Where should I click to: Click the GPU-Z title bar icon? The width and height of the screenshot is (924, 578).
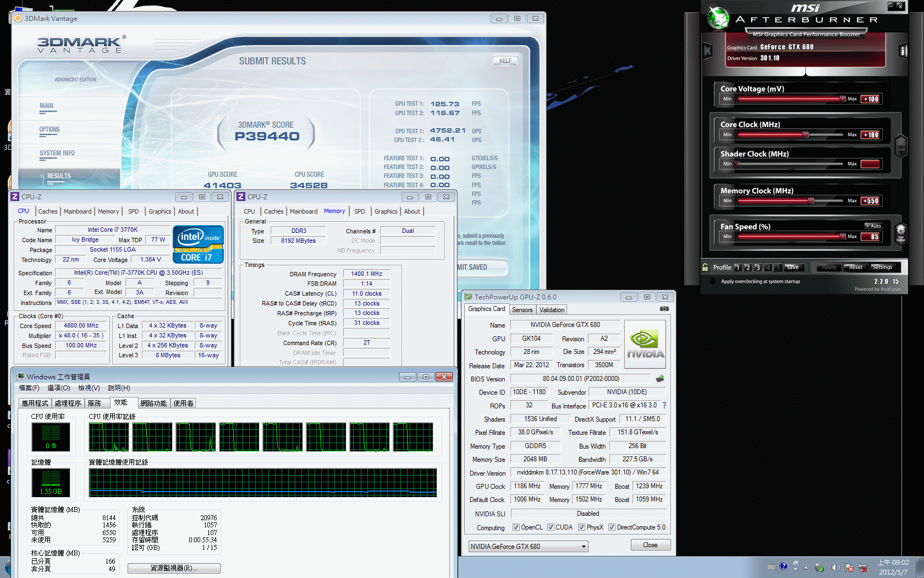tap(469, 297)
